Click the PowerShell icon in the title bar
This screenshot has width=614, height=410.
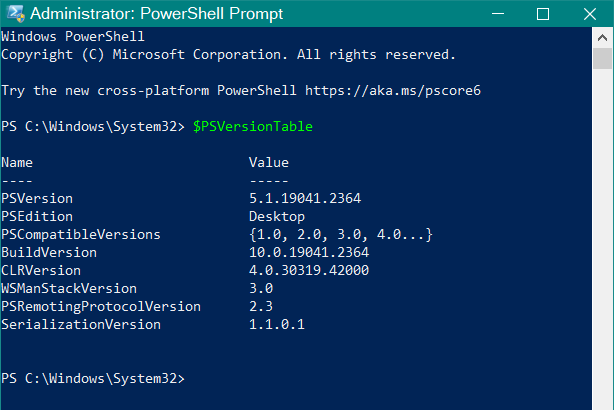click(x=14, y=14)
